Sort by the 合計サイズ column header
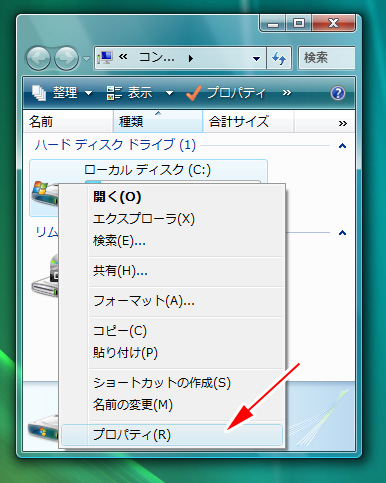386x483 pixels. coord(248,122)
